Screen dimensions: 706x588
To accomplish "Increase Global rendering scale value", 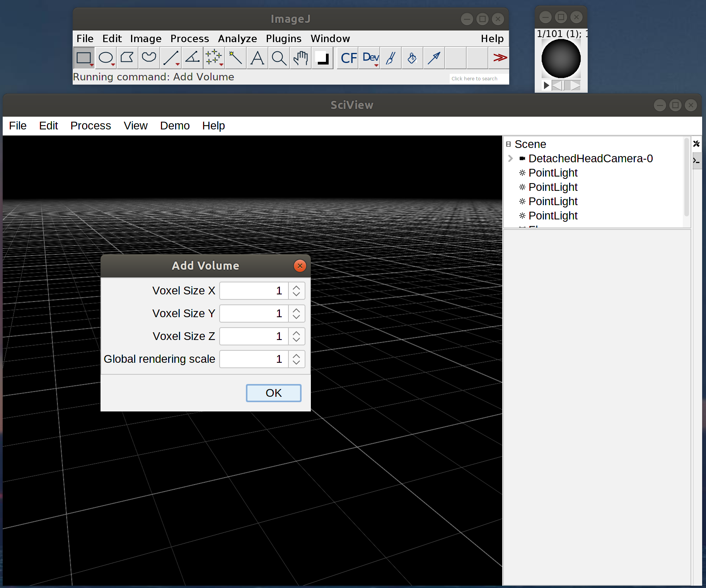I will pos(297,356).
